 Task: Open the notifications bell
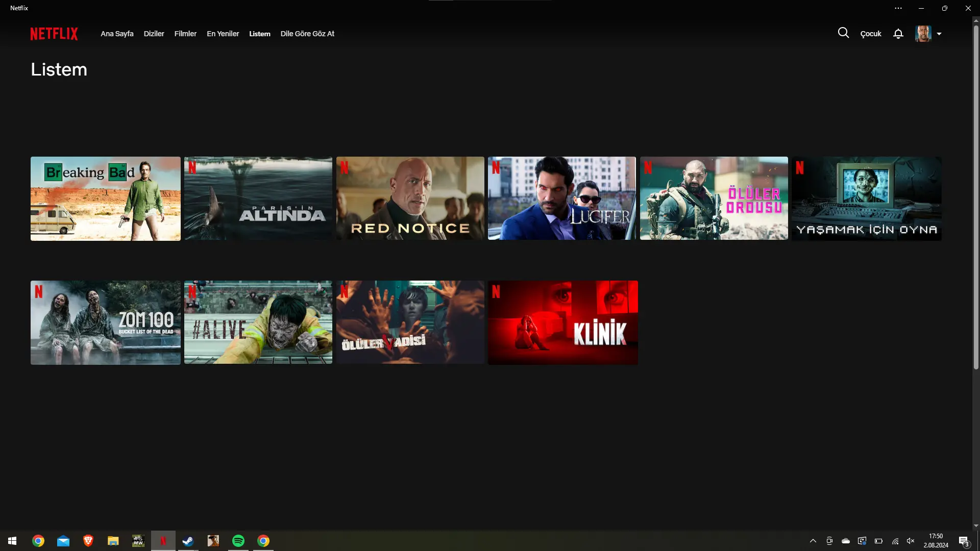898,34
